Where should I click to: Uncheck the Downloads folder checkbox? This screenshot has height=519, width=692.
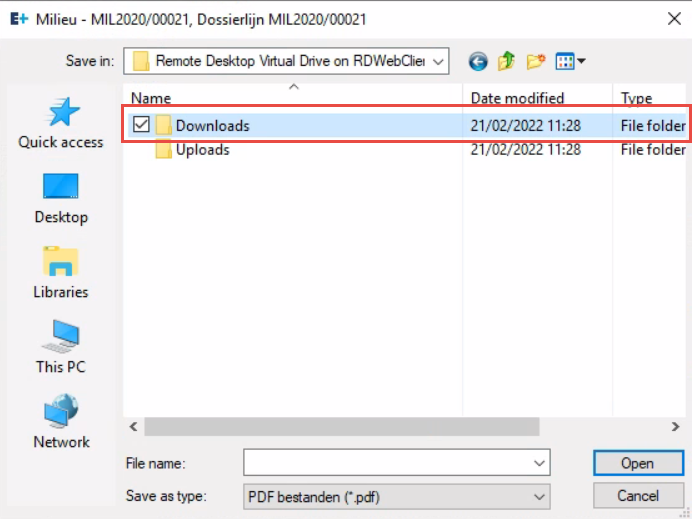coord(141,125)
